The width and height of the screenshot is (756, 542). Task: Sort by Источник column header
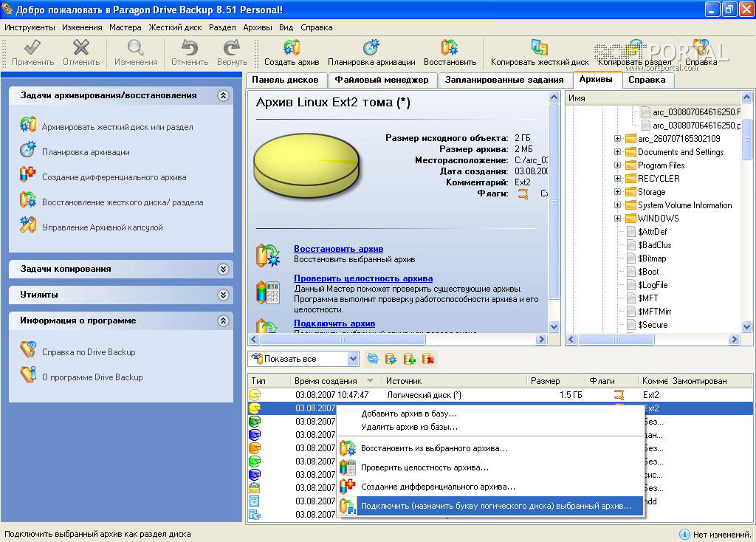[453, 381]
